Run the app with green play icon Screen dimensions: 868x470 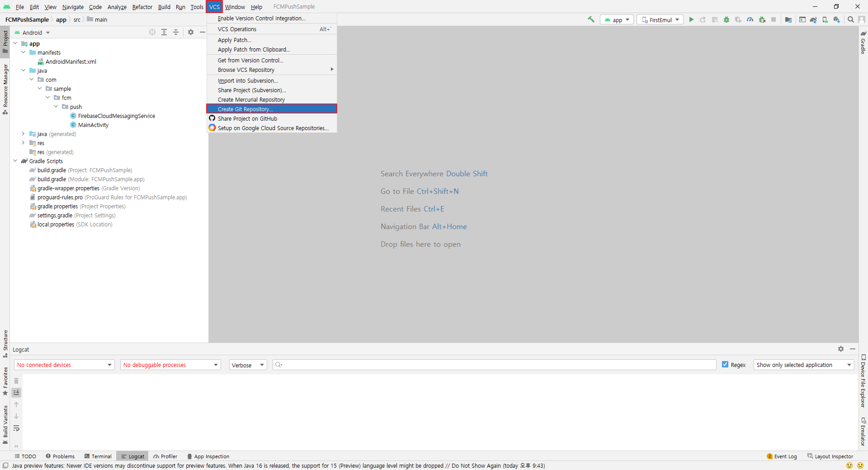tap(691, 19)
